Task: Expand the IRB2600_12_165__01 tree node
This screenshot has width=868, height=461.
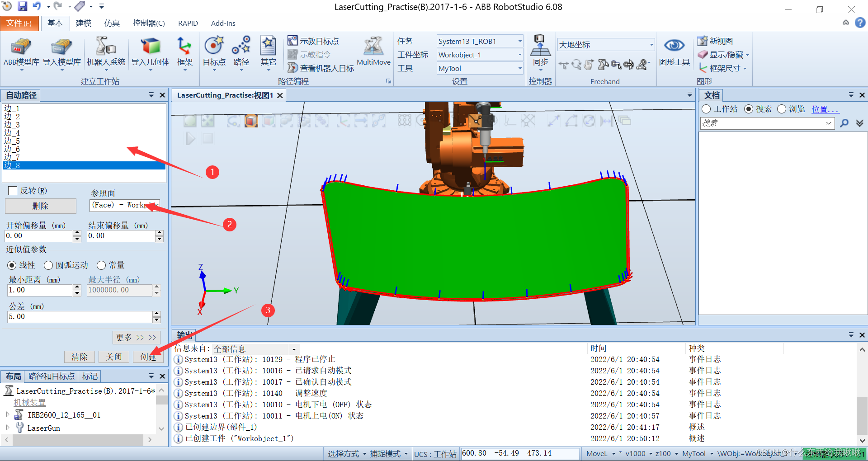Action: (7, 414)
